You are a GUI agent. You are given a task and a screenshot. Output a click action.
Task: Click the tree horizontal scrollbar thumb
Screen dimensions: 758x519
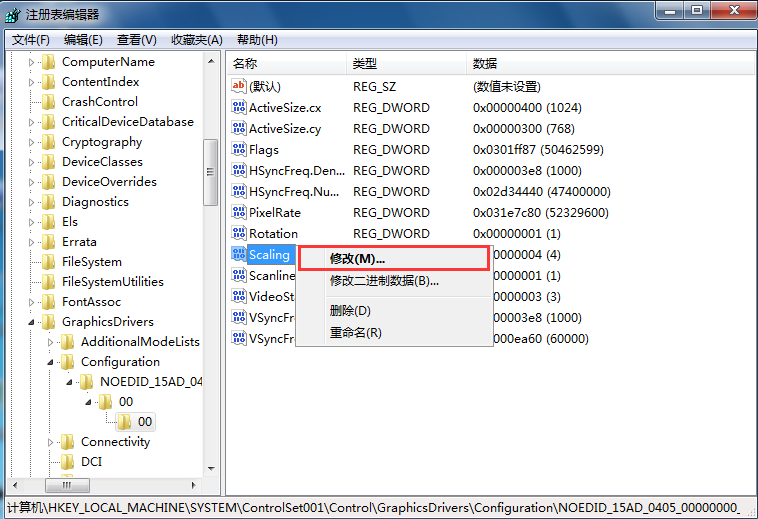pos(67,485)
